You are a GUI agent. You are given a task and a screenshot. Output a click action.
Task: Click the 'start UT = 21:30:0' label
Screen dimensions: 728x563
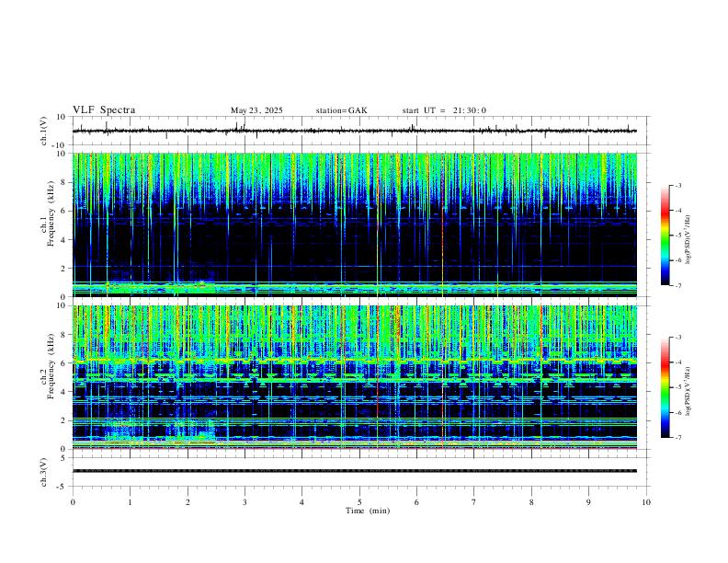(444, 110)
